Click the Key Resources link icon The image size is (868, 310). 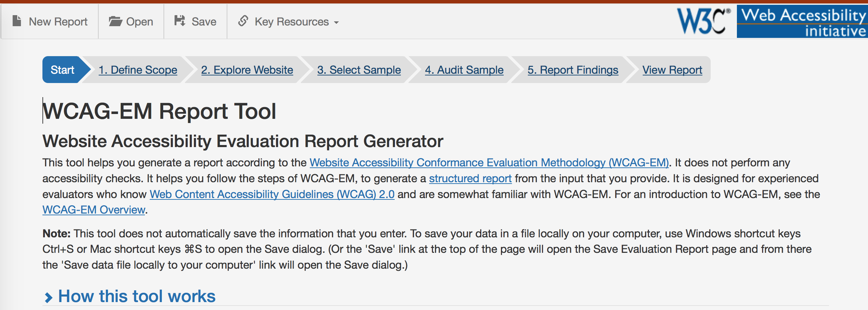tap(243, 21)
